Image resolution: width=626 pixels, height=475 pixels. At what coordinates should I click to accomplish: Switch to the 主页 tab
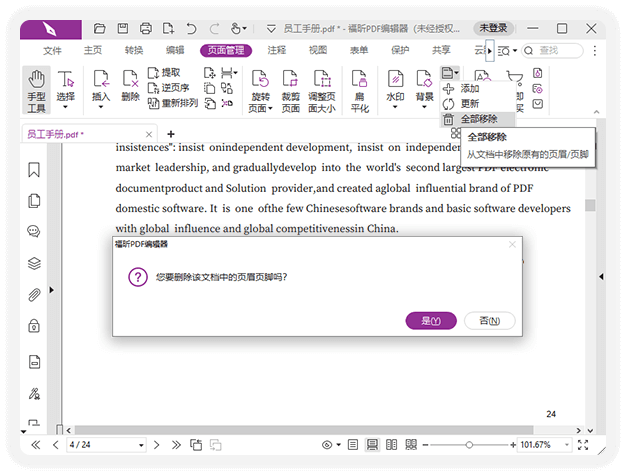coord(93,50)
